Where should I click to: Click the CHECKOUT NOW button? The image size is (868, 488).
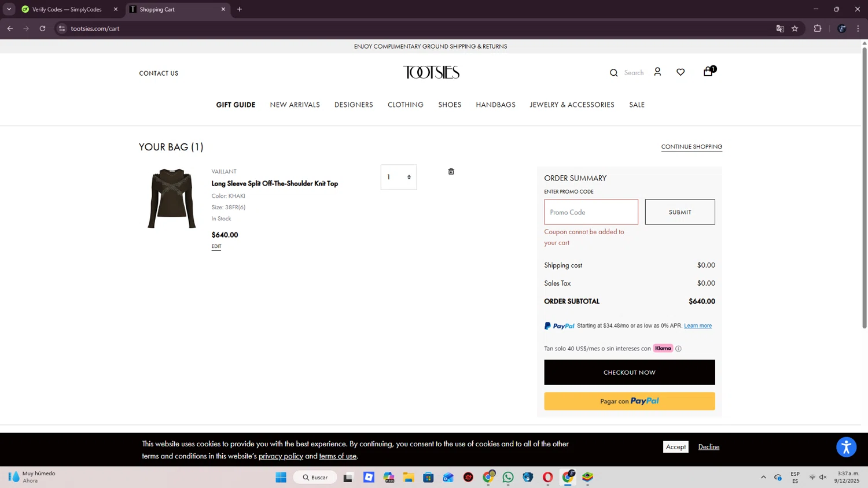coord(630,372)
